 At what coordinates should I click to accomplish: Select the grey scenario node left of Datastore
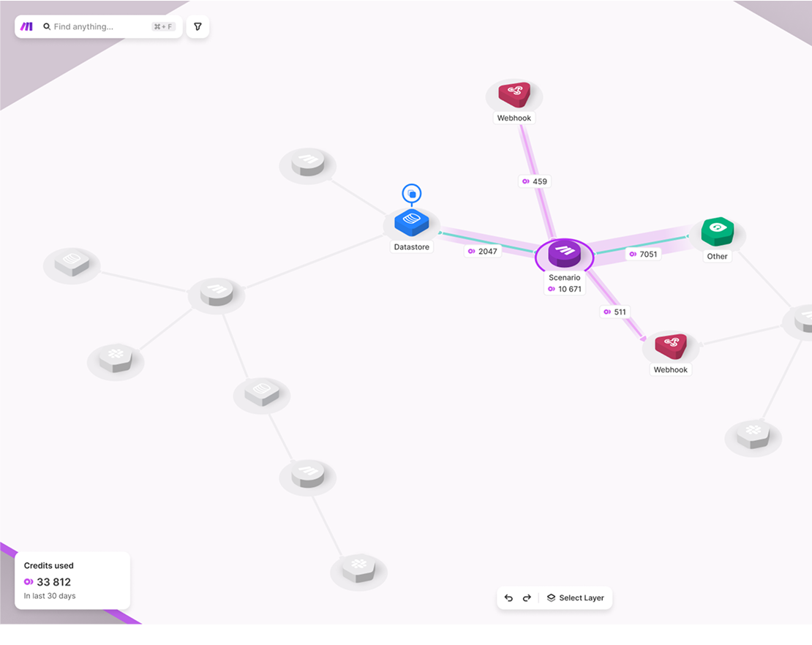coord(307,162)
